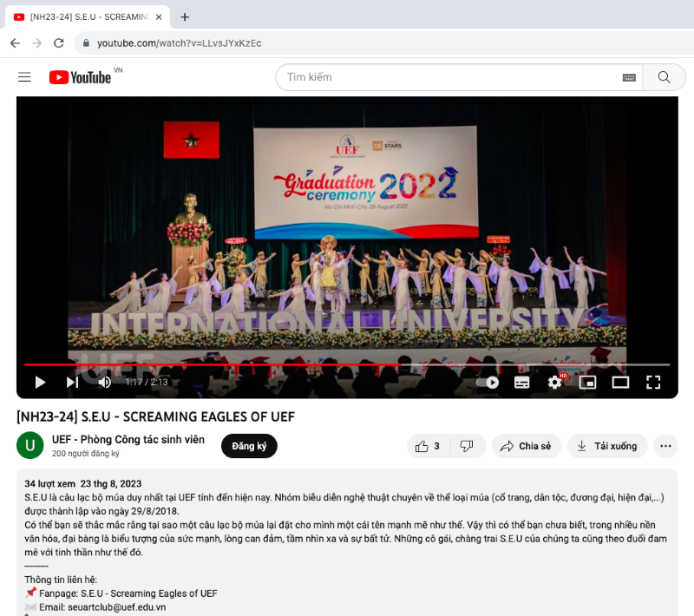Subscribe with the Đăng ký button

(x=249, y=446)
